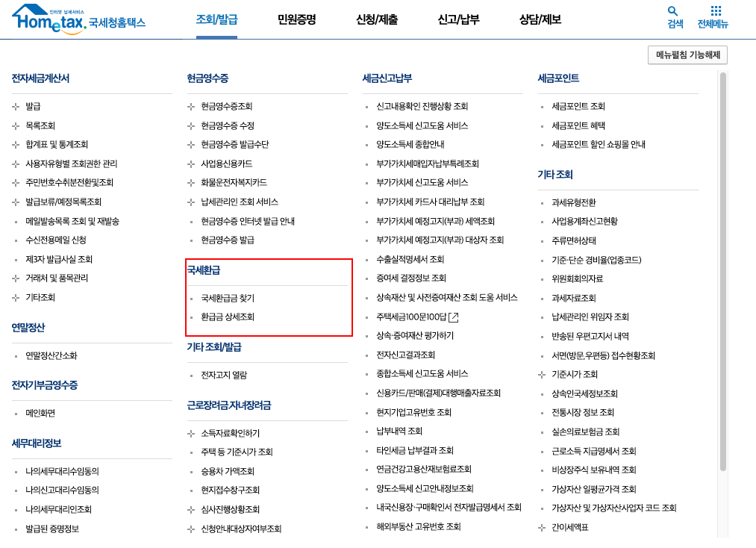Open 국세환급금 찾기 link

pyautogui.click(x=228, y=298)
